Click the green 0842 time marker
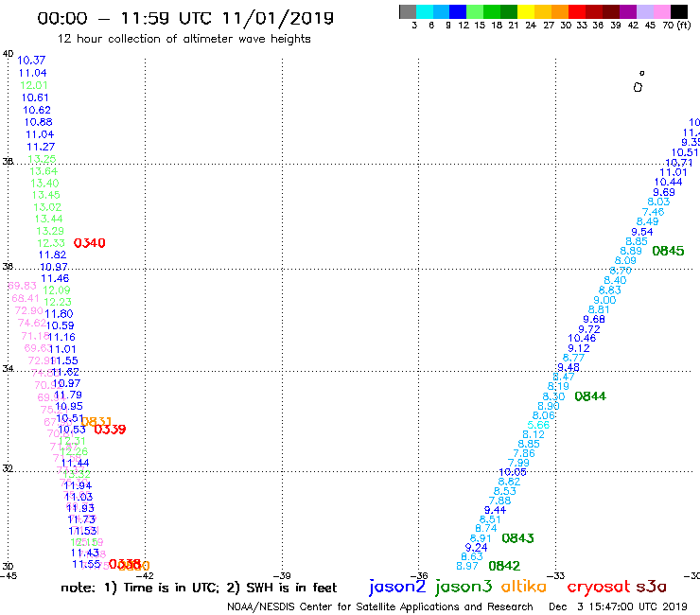 pyautogui.click(x=504, y=566)
